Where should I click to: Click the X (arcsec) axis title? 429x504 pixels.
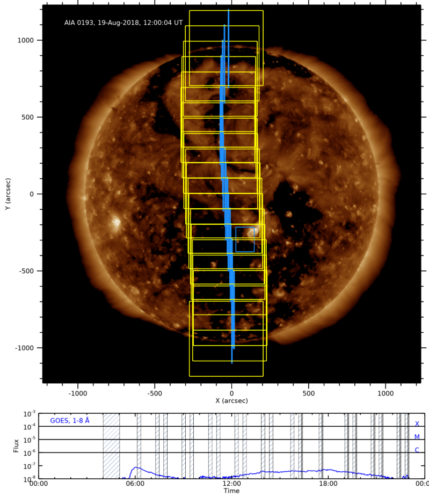pos(231,401)
